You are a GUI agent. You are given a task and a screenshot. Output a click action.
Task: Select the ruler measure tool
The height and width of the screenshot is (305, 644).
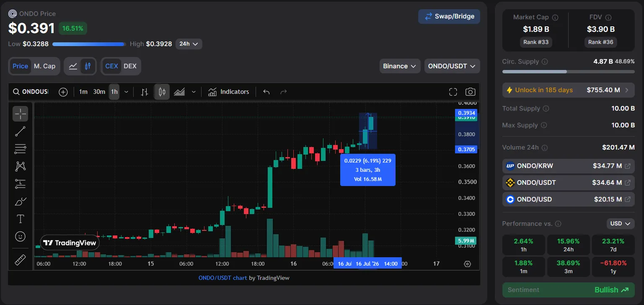[x=20, y=260]
